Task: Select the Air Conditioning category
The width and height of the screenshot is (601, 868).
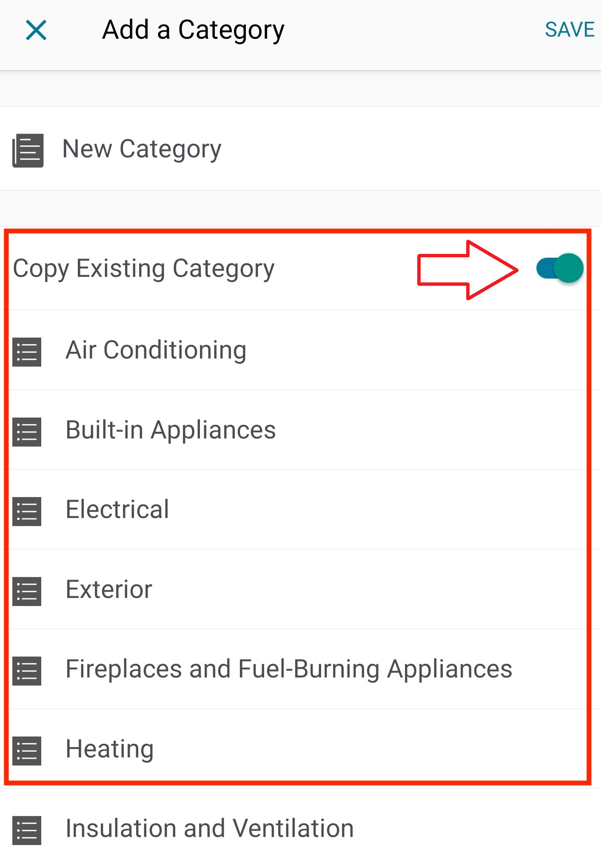Action: pyautogui.click(x=156, y=350)
